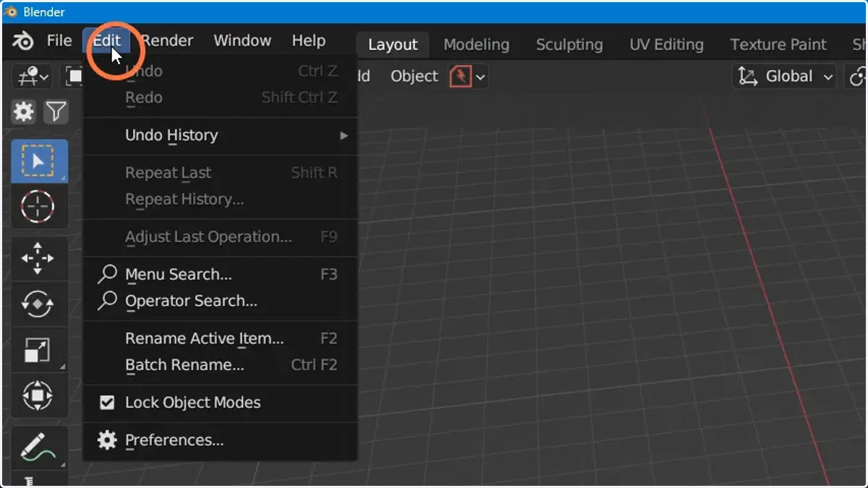Choose Redo from the Edit menu

pos(221,98)
